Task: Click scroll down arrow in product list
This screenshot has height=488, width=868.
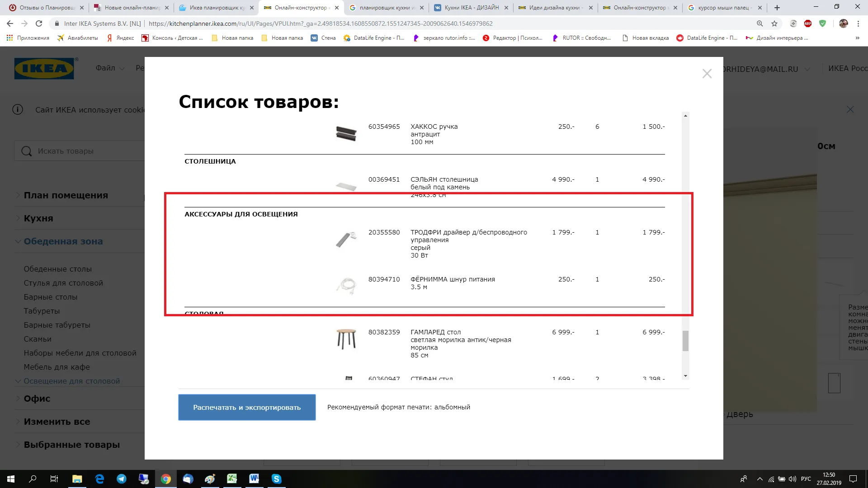Action: click(685, 376)
